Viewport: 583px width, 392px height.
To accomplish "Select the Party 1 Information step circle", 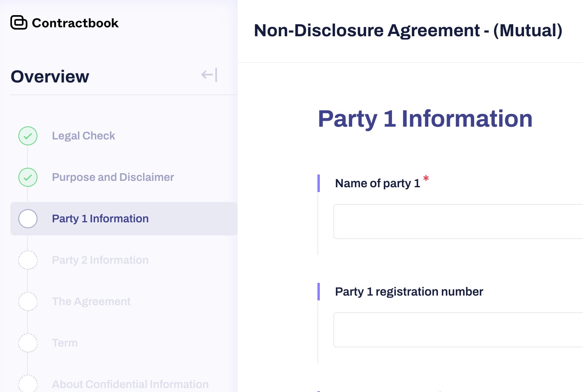I will 28,219.
